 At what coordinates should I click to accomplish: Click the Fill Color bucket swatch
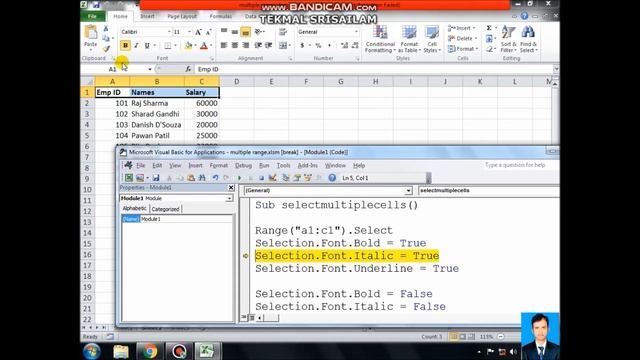coord(188,45)
